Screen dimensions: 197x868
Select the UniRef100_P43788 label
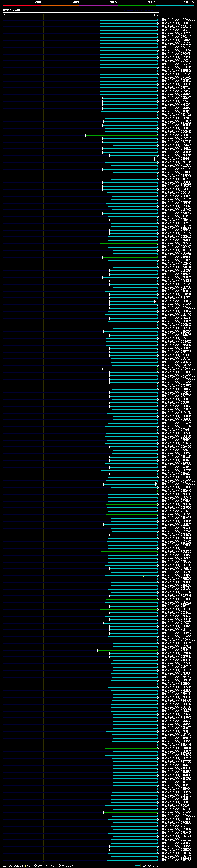[177, 809]
